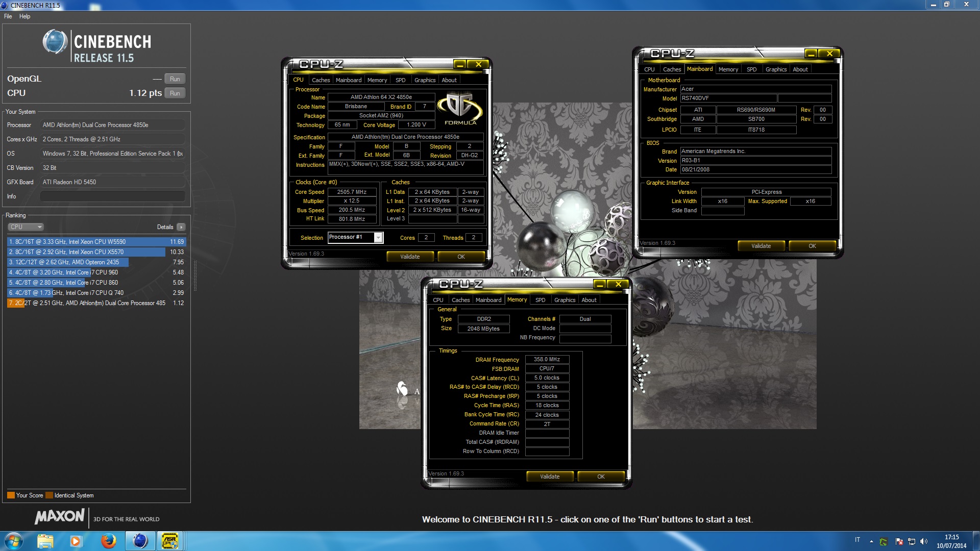
Task: Click the empty Info input field
Action: (x=112, y=196)
